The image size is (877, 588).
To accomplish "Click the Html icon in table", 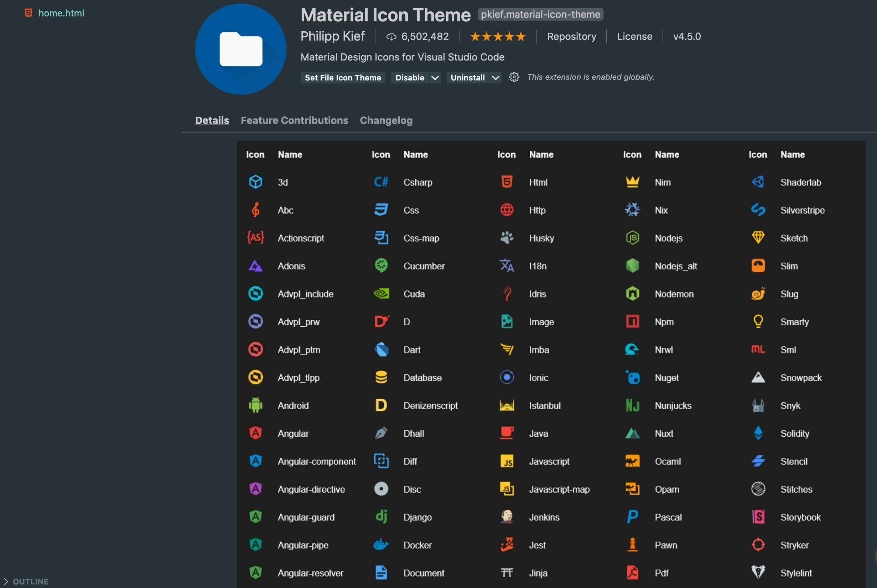I will point(507,182).
